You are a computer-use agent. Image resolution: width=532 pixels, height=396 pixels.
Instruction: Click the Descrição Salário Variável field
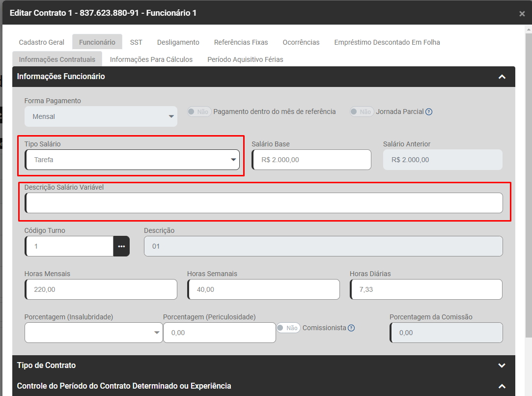(264, 203)
